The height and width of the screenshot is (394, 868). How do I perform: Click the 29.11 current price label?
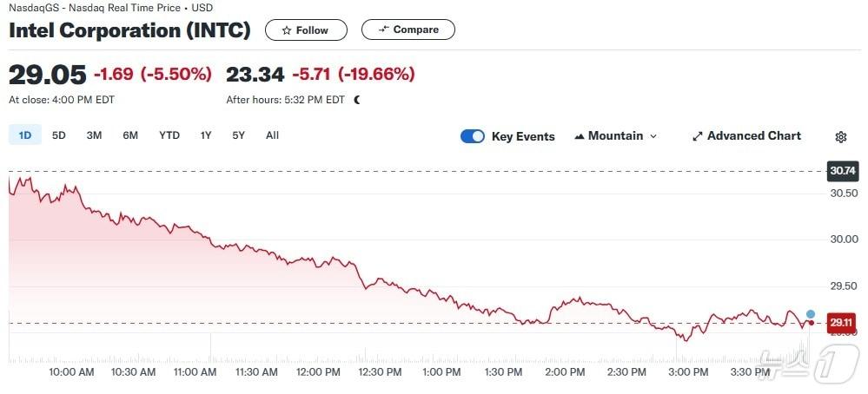click(x=840, y=323)
